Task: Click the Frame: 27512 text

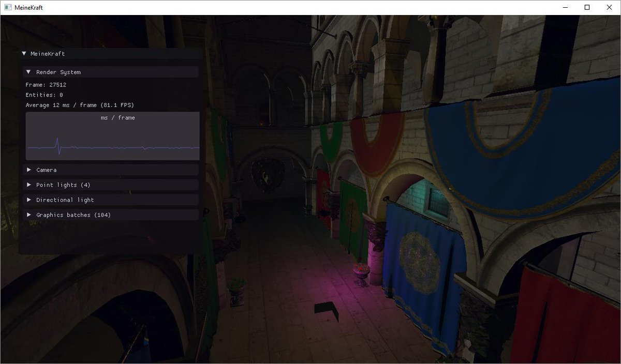Action: coord(46,85)
